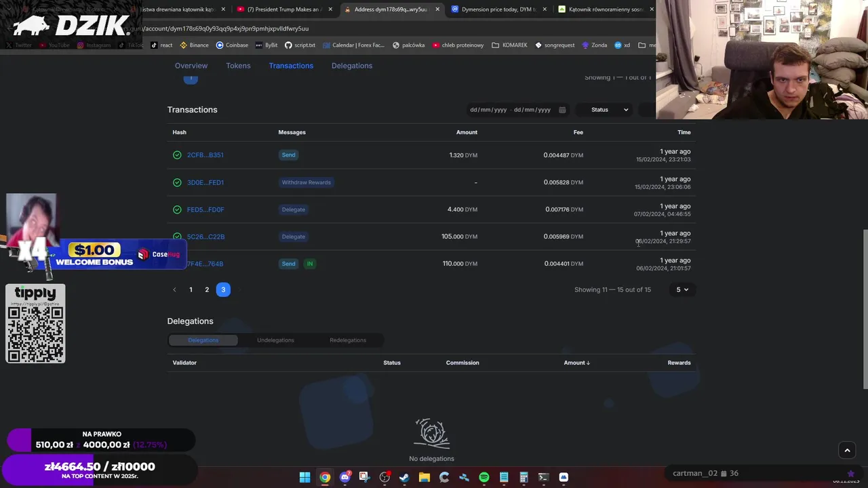Open the palcówka bookmark
This screenshot has width=868, height=488.
408,45
